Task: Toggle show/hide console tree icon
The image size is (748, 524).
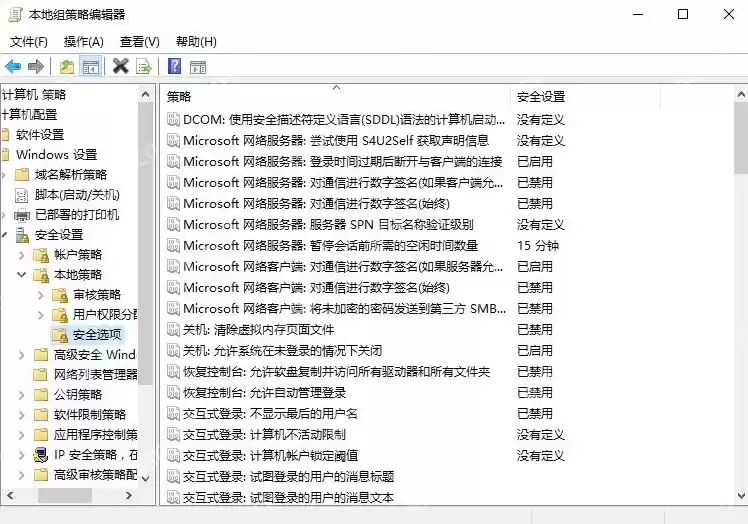Action: point(91,66)
